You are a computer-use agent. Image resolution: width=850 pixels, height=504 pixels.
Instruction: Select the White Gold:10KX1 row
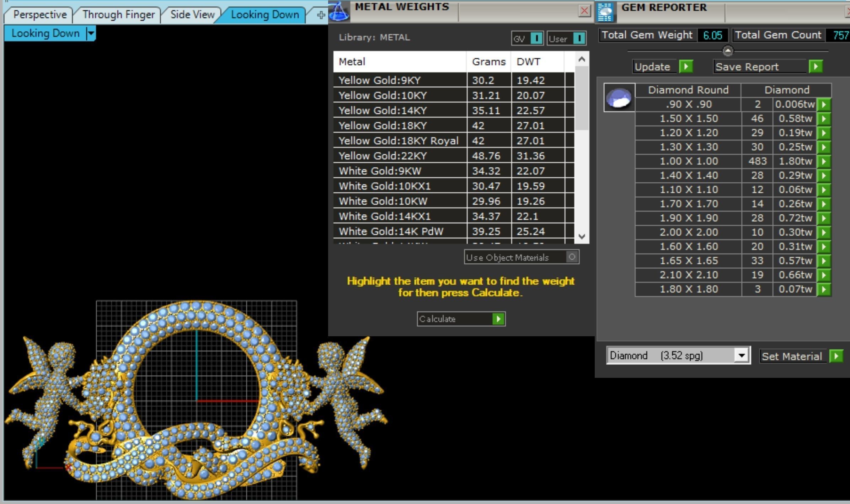click(x=454, y=186)
